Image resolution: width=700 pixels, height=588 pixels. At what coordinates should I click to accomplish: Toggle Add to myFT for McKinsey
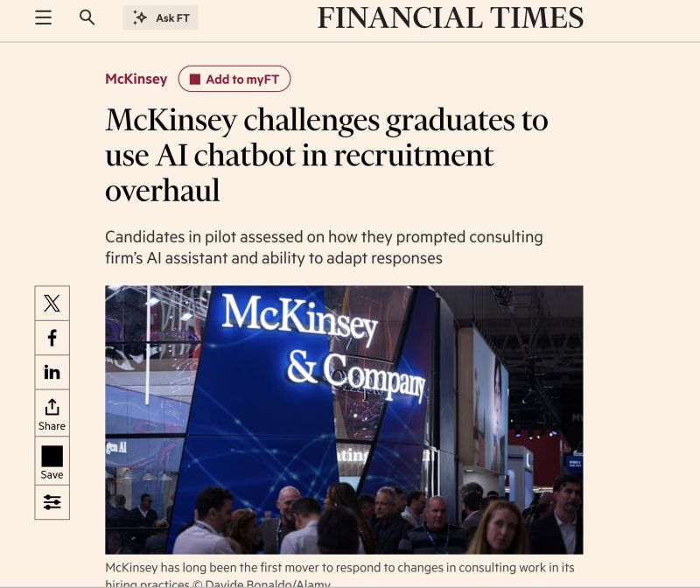tap(234, 80)
